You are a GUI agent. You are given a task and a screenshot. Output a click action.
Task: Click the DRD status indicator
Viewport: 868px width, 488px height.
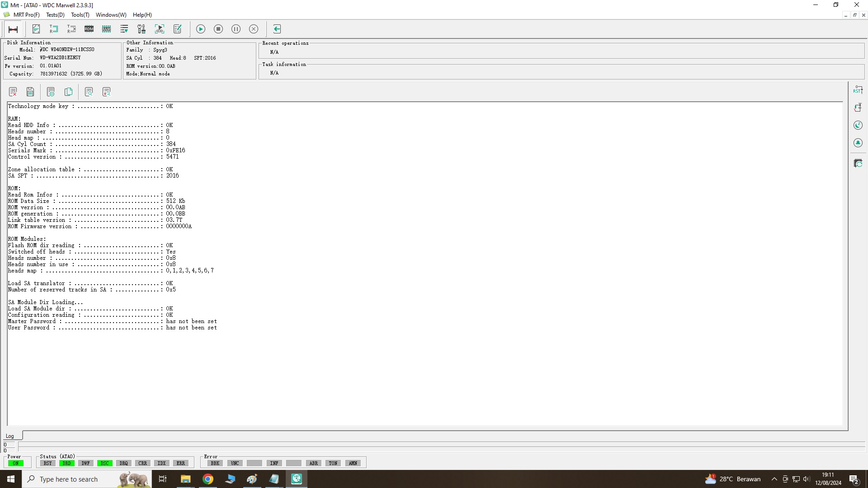[x=67, y=463]
